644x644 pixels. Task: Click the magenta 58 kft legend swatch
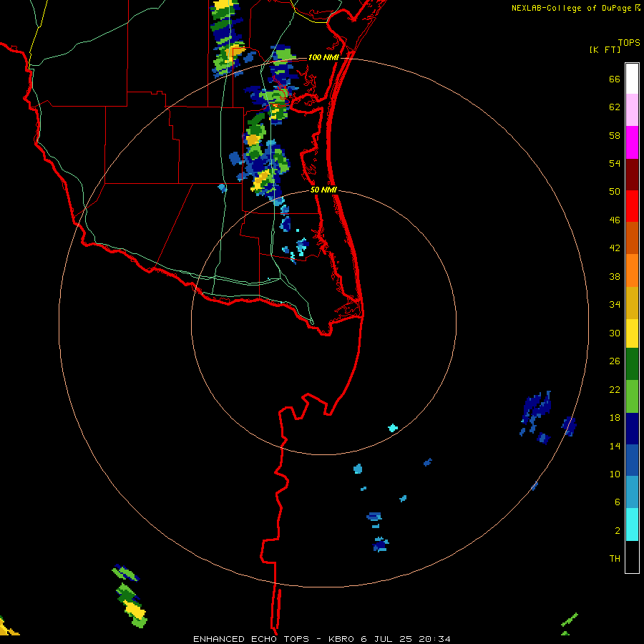(x=632, y=142)
